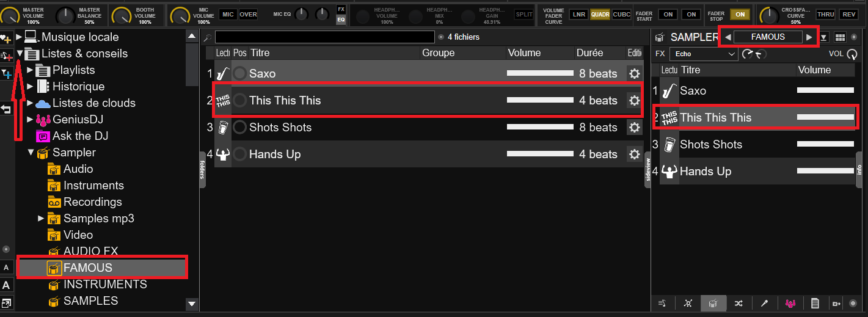Expand the Playlists folder
Viewport: 868px width, 317px height.
click(x=31, y=70)
